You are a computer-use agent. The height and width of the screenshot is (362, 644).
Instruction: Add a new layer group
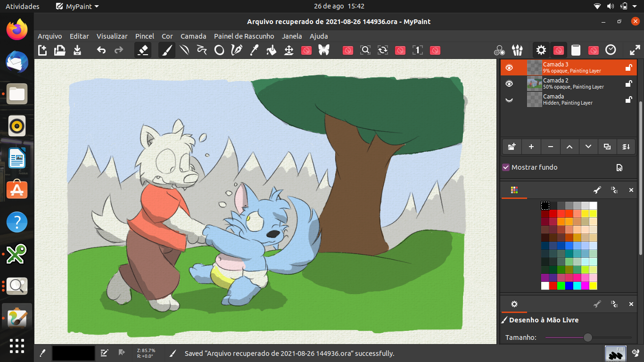coord(512,147)
